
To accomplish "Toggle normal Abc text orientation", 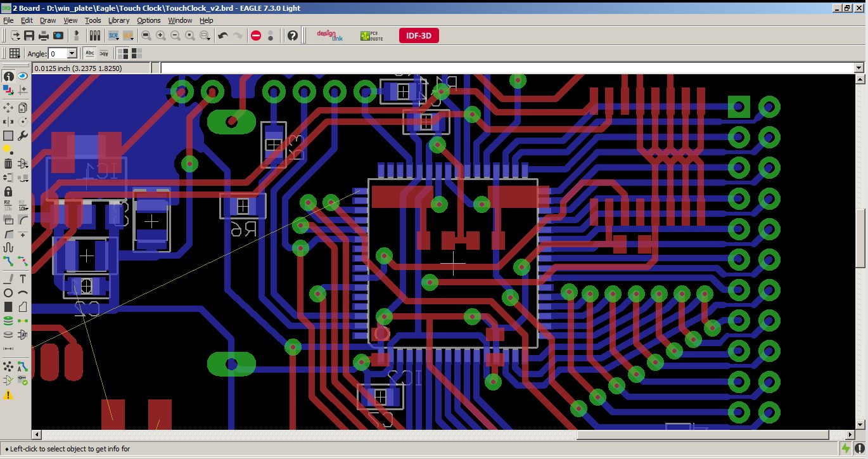I will (90, 53).
